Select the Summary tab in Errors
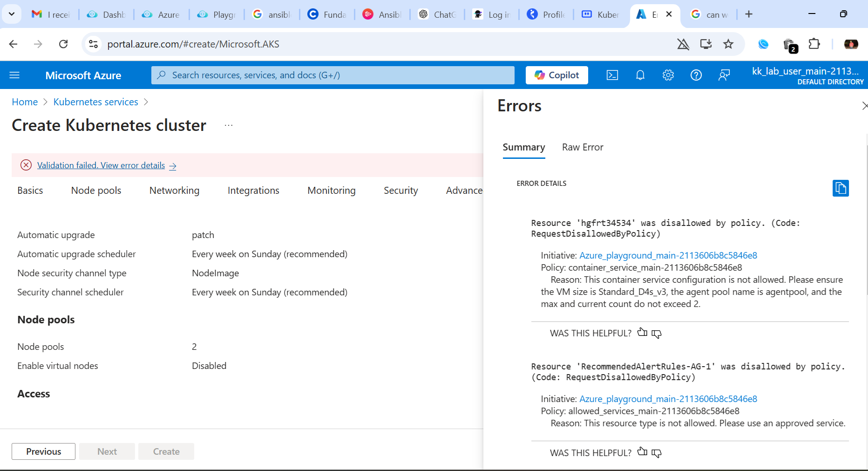 pos(524,147)
